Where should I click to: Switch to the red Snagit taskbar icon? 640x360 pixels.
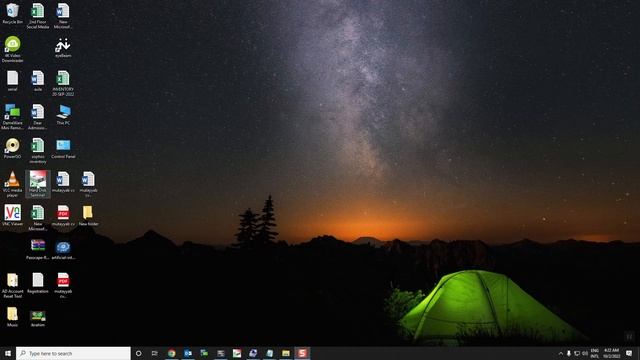point(302,353)
